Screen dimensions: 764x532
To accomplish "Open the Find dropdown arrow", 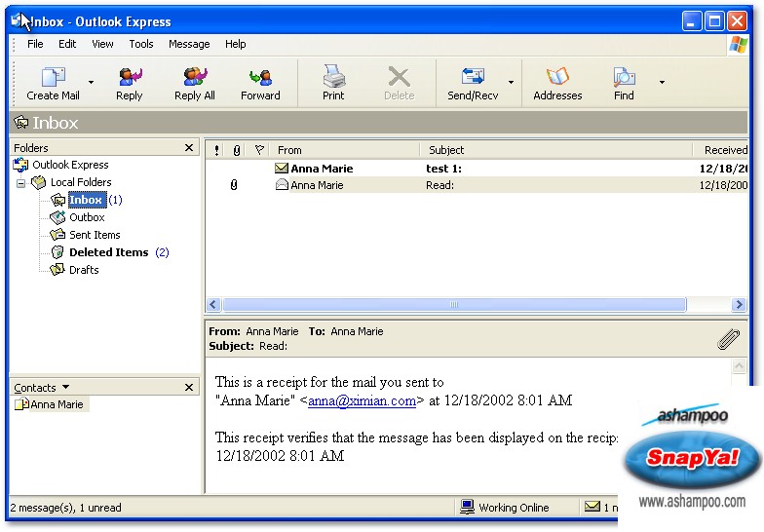I will click(662, 82).
